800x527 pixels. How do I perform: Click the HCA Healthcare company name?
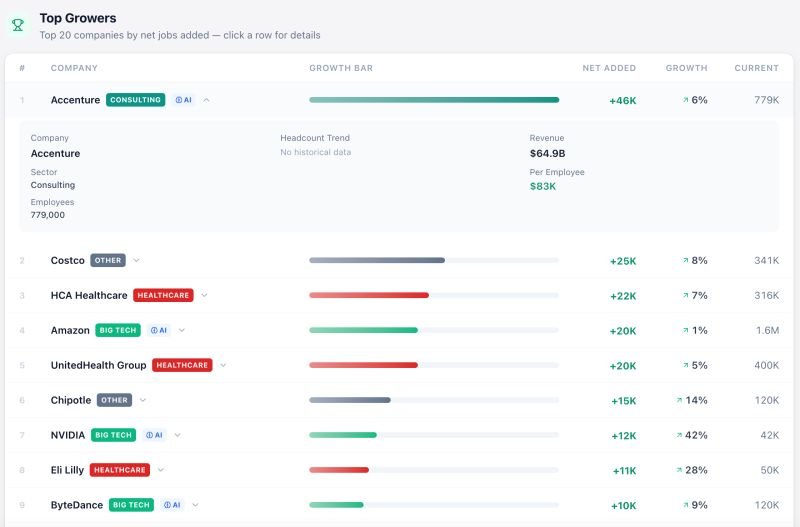[89, 295]
